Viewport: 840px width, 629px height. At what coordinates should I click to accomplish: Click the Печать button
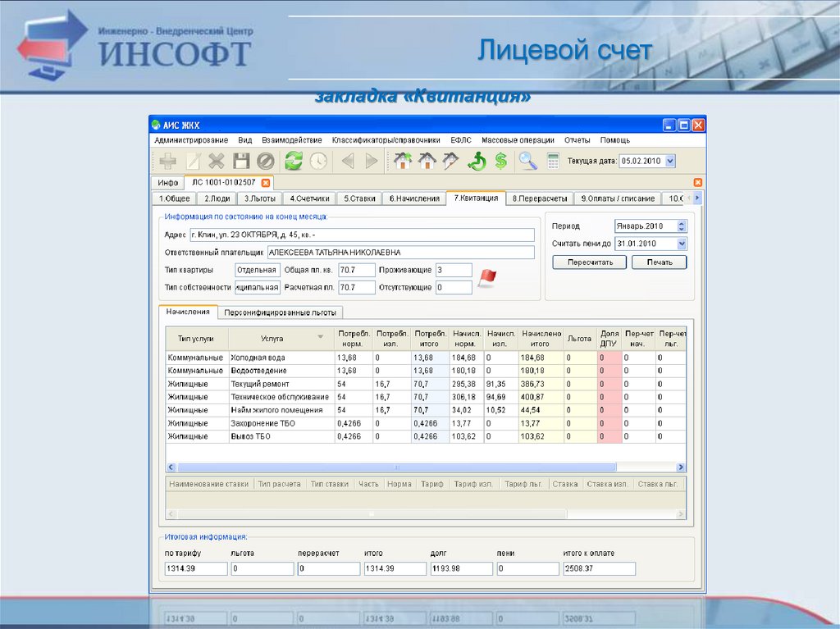[x=659, y=262]
